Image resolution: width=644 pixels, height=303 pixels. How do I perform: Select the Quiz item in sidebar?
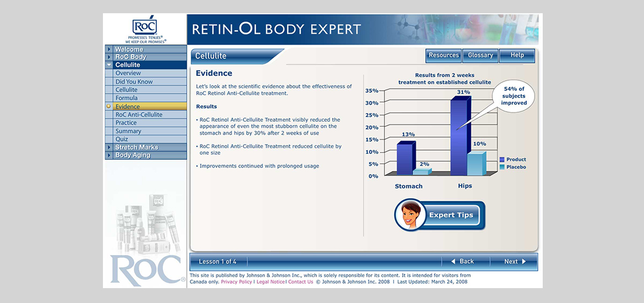pos(122,139)
